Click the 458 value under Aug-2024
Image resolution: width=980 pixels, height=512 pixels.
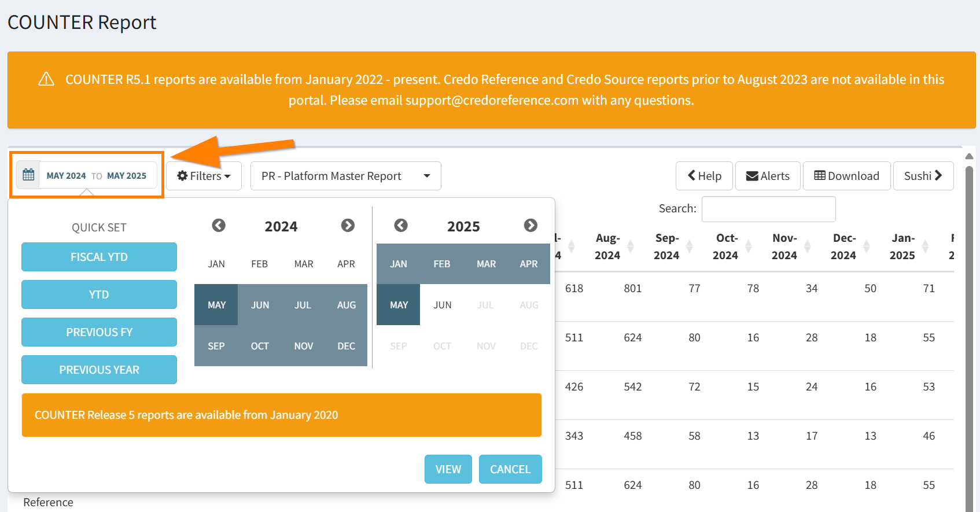(633, 436)
